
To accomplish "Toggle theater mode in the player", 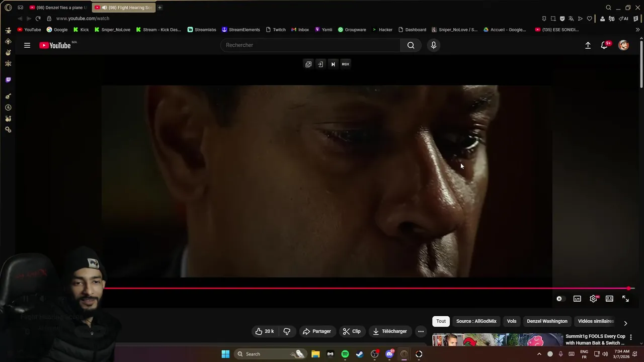I will 609,299.
